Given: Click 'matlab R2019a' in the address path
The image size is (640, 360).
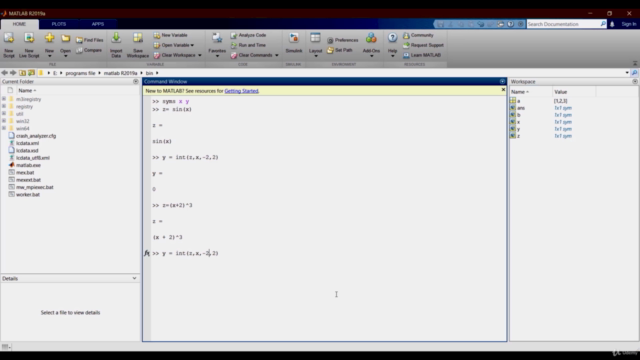Looking at the screenshot, I should (120, 73).
